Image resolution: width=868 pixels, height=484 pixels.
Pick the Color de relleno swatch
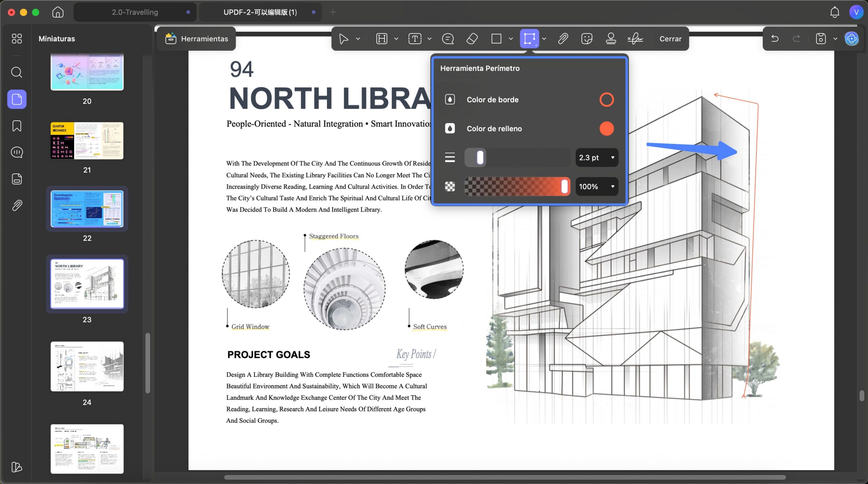(x=607, y=129)
